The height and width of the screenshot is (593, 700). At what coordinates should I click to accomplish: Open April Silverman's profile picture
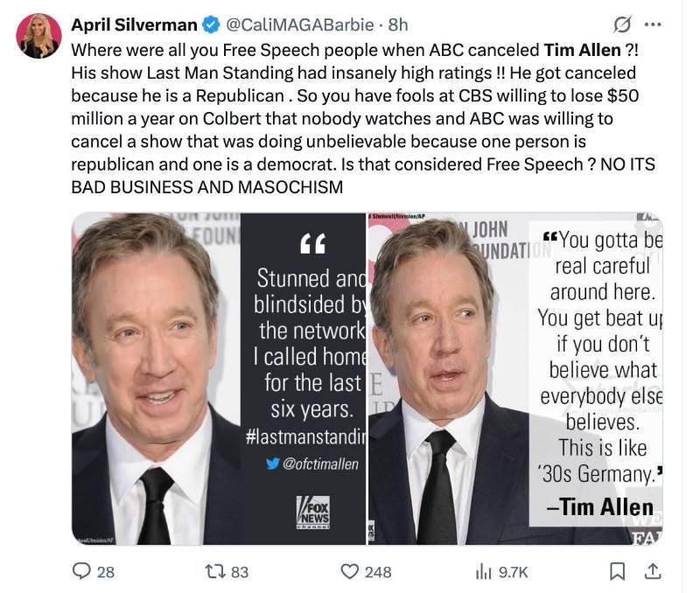coord(38,36)
